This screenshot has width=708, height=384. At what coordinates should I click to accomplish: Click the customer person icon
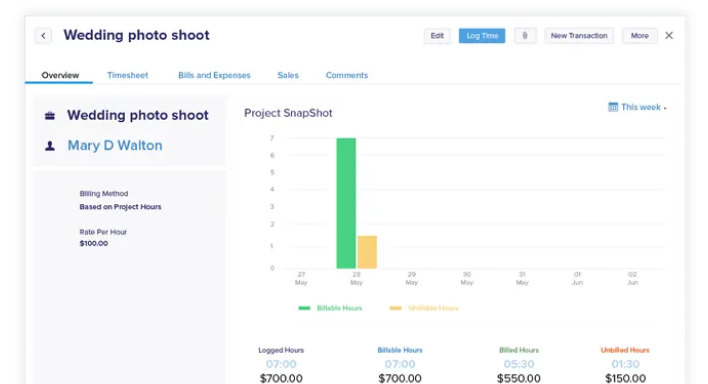[x=50, y=146]
